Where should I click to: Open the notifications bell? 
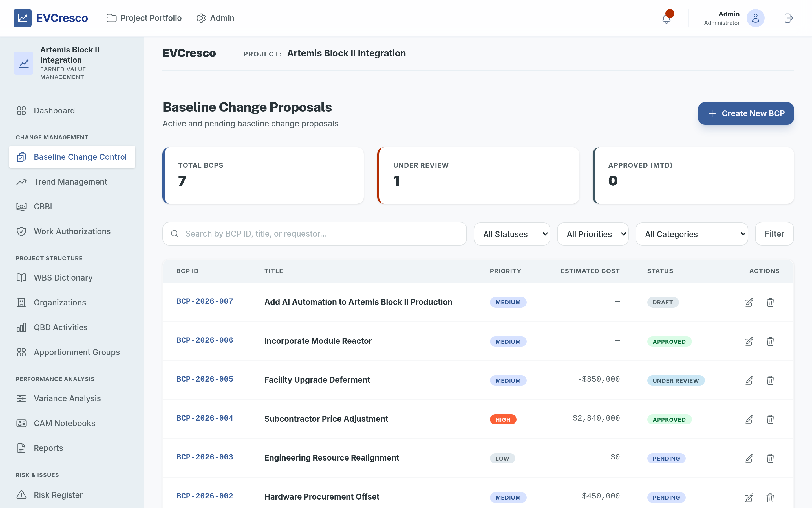(x=667, y=18)
